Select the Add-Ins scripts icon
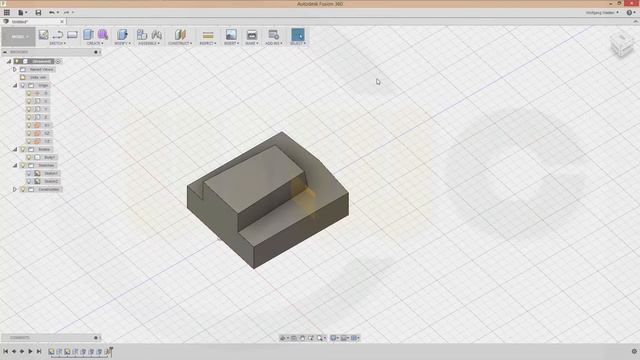This screenshot has height=360, width=640. [x=273, y=35]
